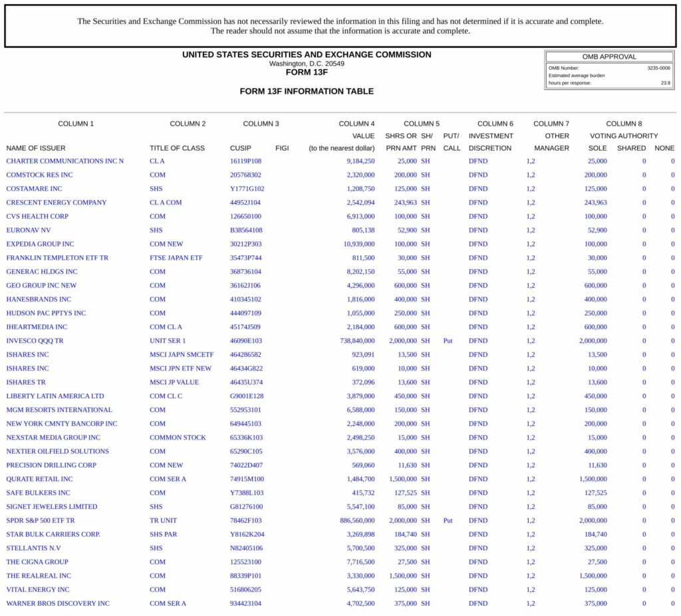Click the value "9,184,250" for Charter

[360, 161]
